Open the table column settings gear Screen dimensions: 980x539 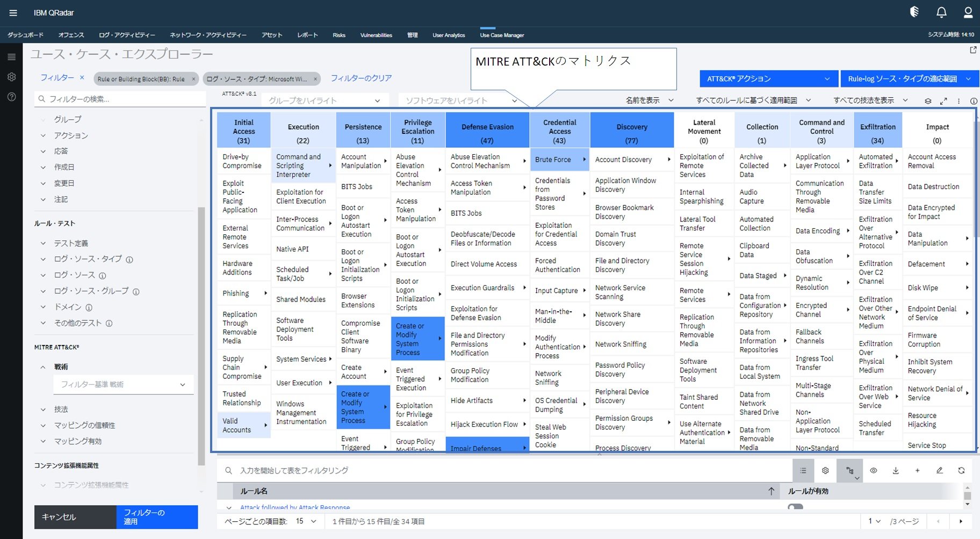tap(825, 471)
